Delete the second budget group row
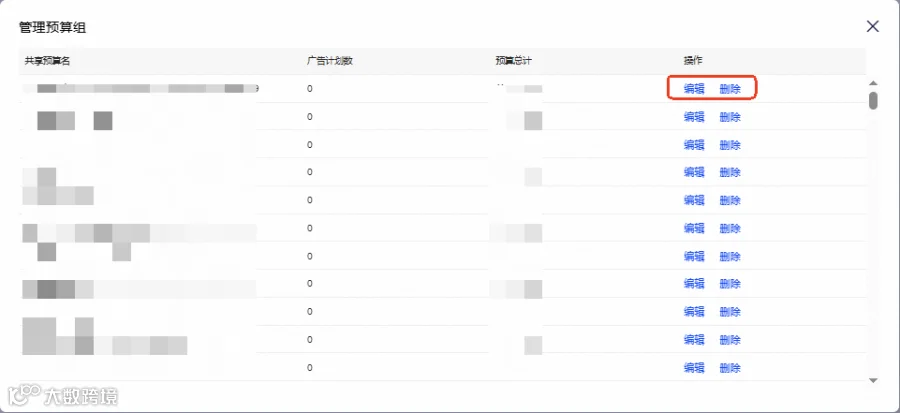 (x=730, y=117)
